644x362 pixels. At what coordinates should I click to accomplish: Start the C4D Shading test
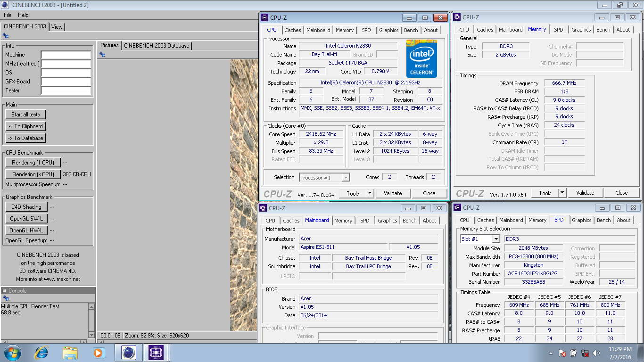pos(26,207)
